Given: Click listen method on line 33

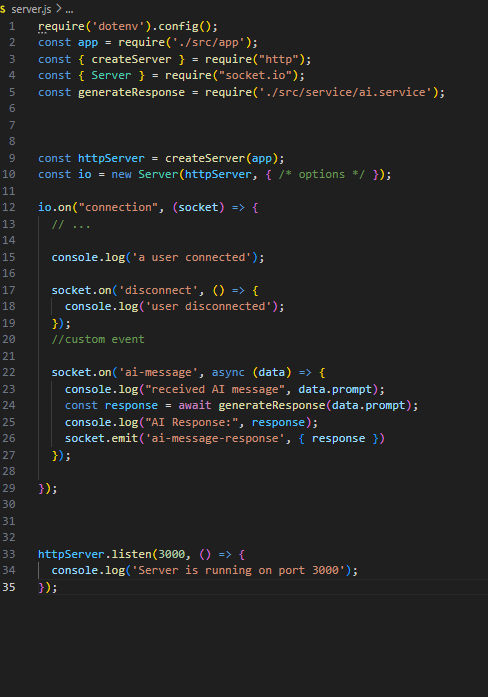Looking at the screenshot, I should [131, 554].
